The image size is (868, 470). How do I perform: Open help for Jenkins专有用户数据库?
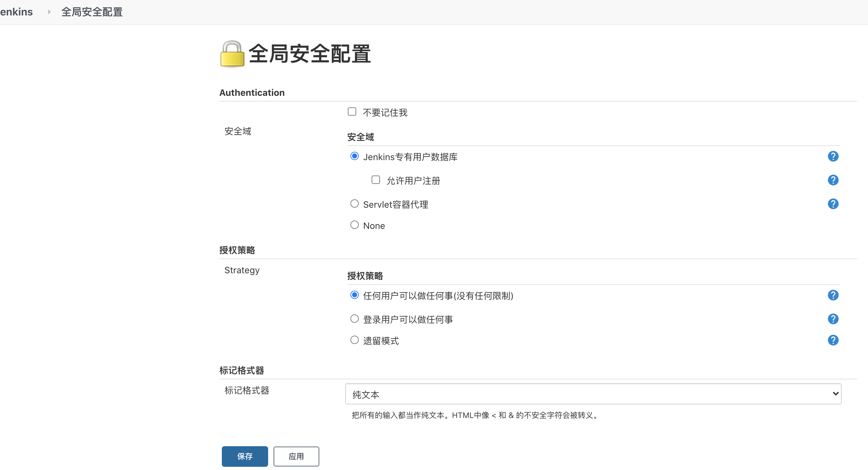point(833,156)
